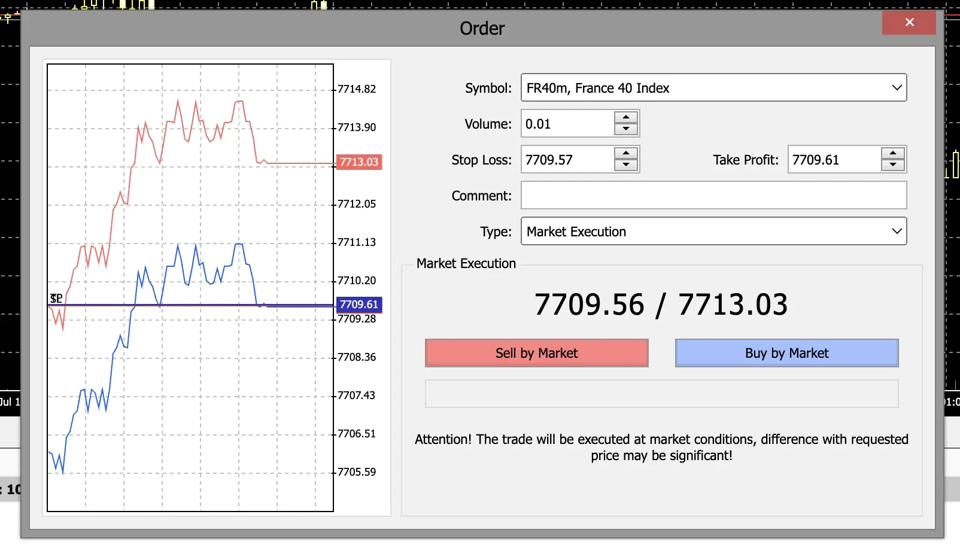Click the Attention warning text
The width and height of the screenshot is (960, 560).
click(661, 448)
